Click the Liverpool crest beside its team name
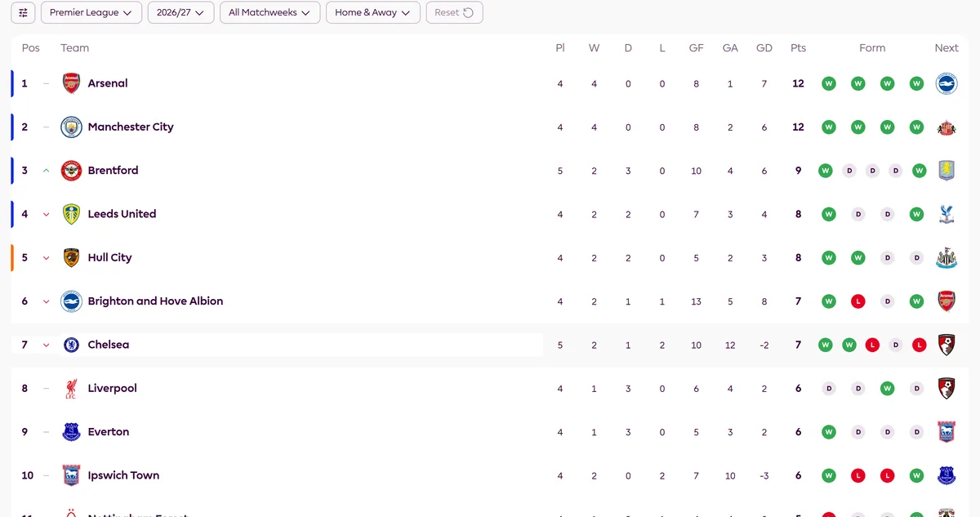 [72, 388]
